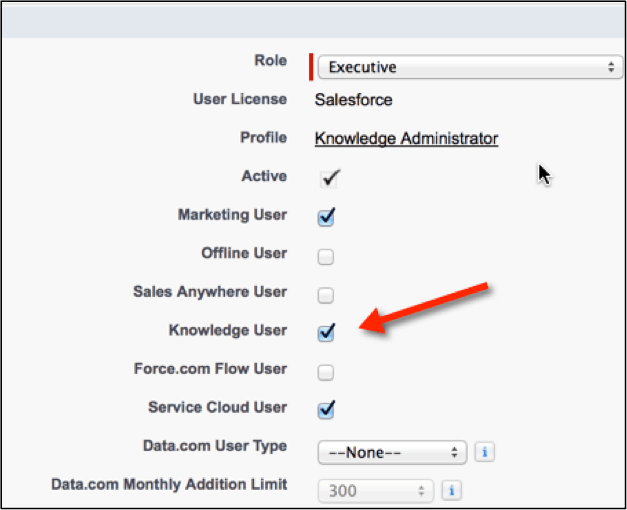Expand the Data.com User Type dropdown
Image resolution: width=627 pixels, height=510 pixels.
coord(392,452)
